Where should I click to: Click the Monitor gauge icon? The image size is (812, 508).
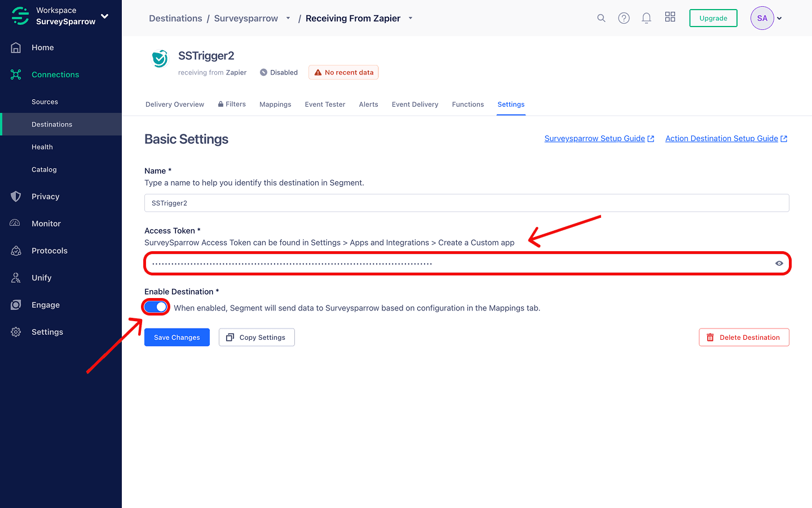click(16, 224)
